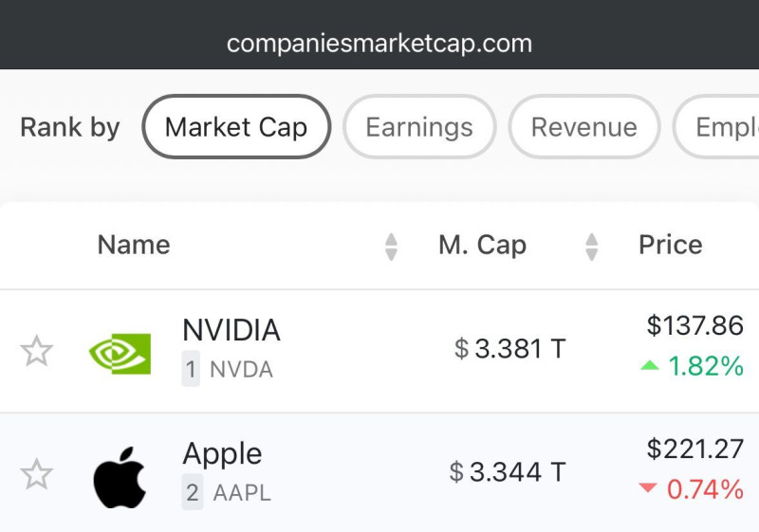This screenshot has width=759, height=532.
Task: Sort by M. Cap using arrow icon
Action: point(591,247)
